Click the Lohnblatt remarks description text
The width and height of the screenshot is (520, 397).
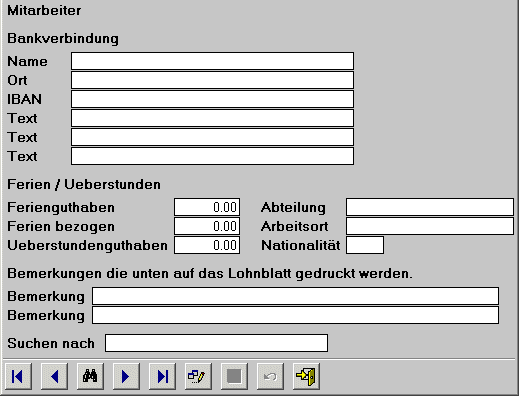[x=210, y=274]
